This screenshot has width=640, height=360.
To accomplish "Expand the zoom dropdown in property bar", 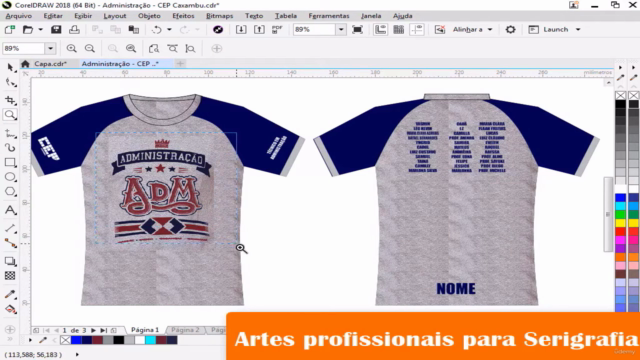I will (x=50, y=49).
